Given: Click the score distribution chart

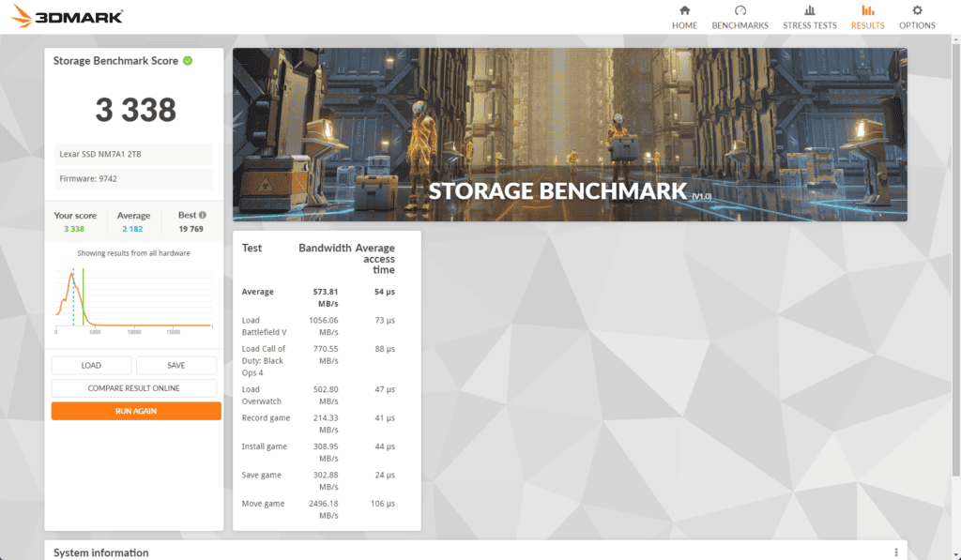Looking at the screenshot, I should click(x=132, y=300).
